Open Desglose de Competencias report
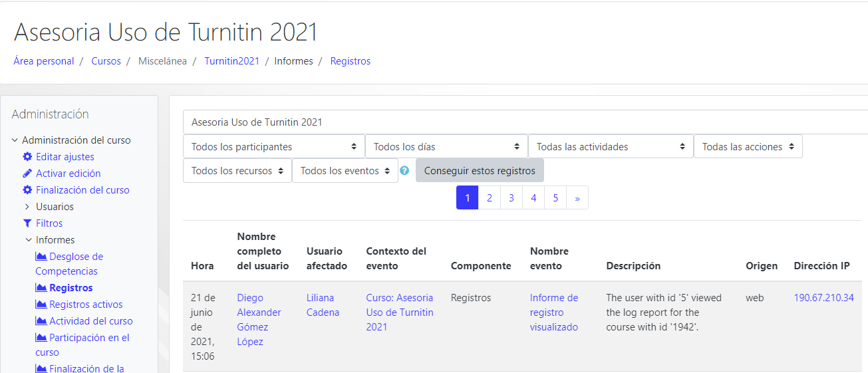 click(x=69, y=264)
